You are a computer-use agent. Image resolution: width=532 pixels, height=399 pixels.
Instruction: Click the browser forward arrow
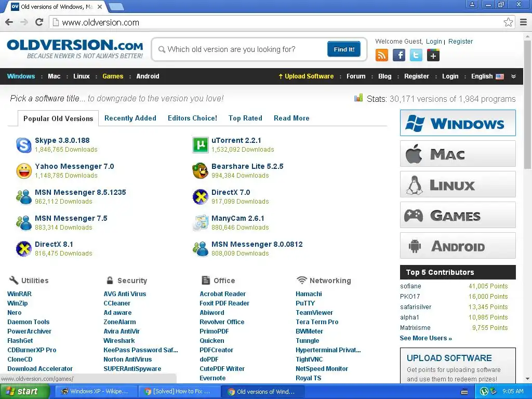coord(24,22)
